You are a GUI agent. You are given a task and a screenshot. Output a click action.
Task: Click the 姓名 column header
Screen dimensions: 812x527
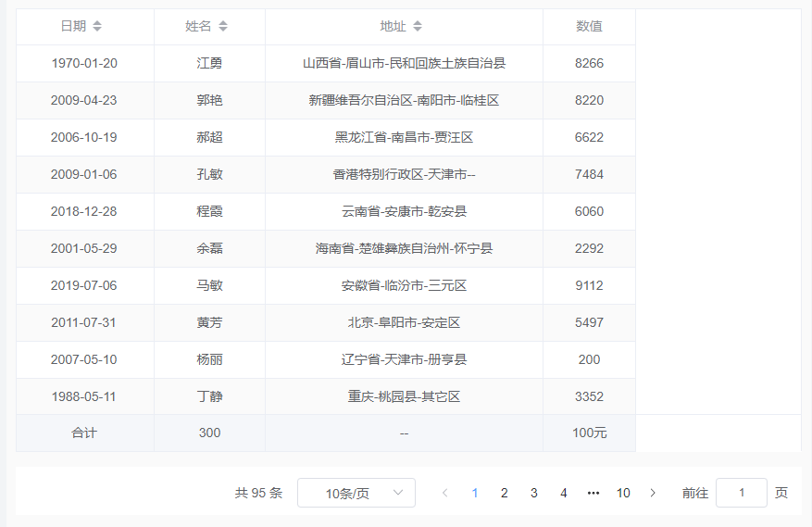[210, 27]
